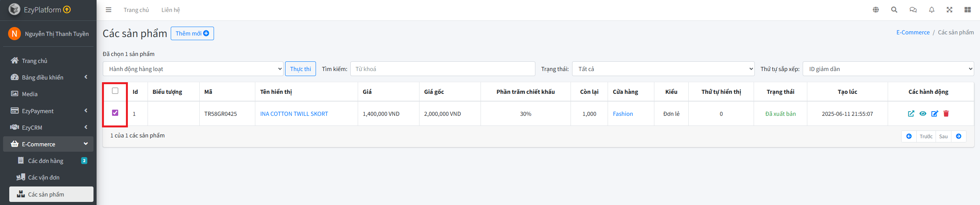Check the select-all header checkbox
Image resolution: width=980 pixels, height=205 pixels.
[115, 91]
